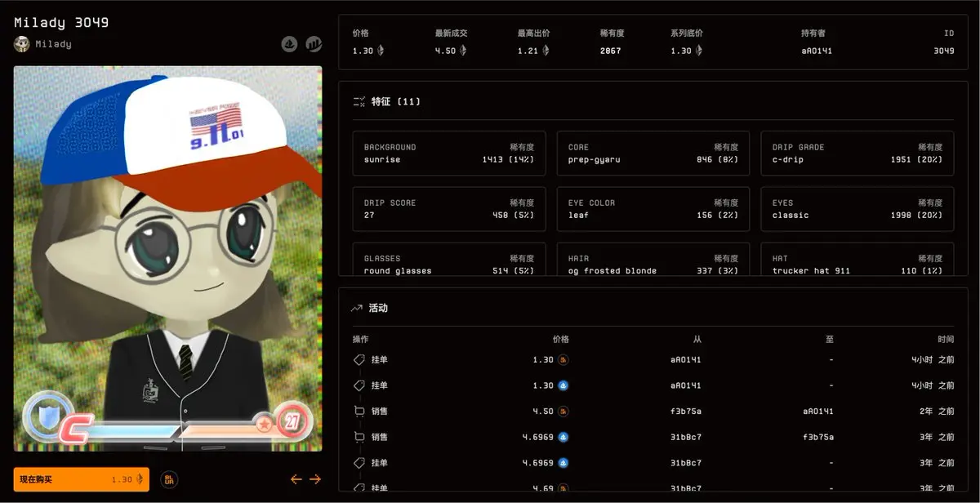This screenshot has height=503, width=980.
Task: Click the orange 现在购买 buy now button
Action: point(82,479)
